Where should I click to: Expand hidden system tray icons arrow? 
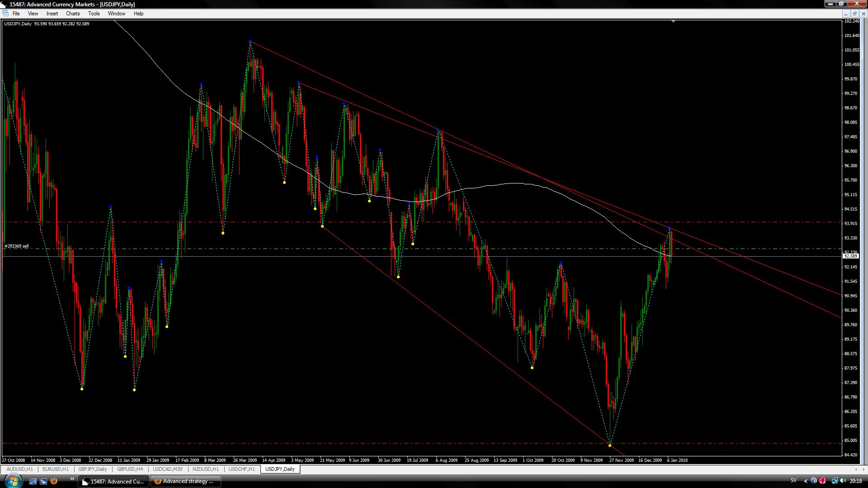click(806, 481)
